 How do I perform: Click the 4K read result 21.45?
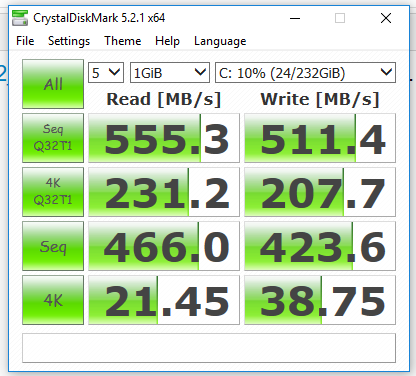[x=164, y=300]
